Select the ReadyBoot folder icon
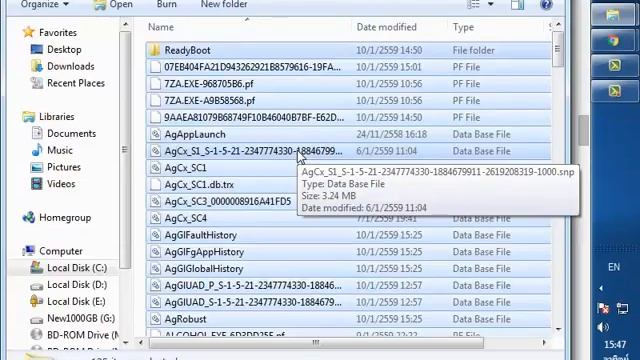 (155, 50)
